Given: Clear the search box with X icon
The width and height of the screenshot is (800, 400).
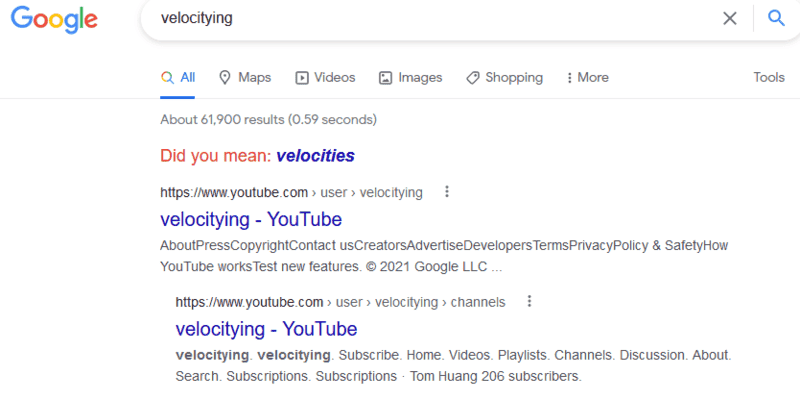Looking at the screenshot, I should (x=730, y=18).
